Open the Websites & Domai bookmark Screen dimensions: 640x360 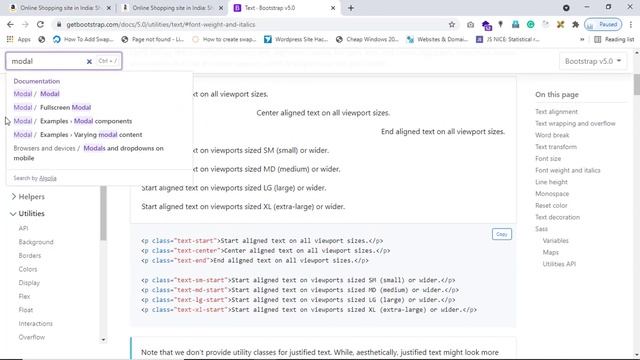click(x=438, y=39)
